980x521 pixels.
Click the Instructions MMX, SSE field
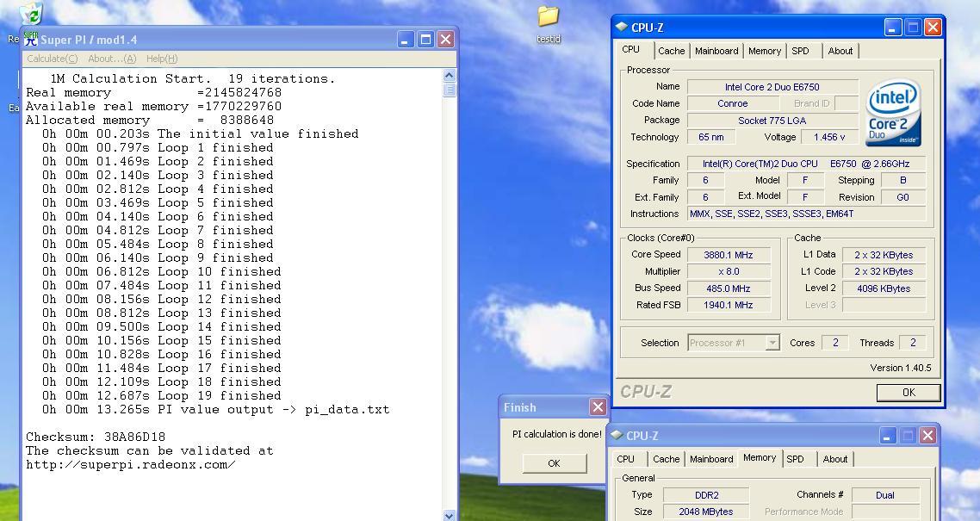pyautogui.click(x=806, y=214)
